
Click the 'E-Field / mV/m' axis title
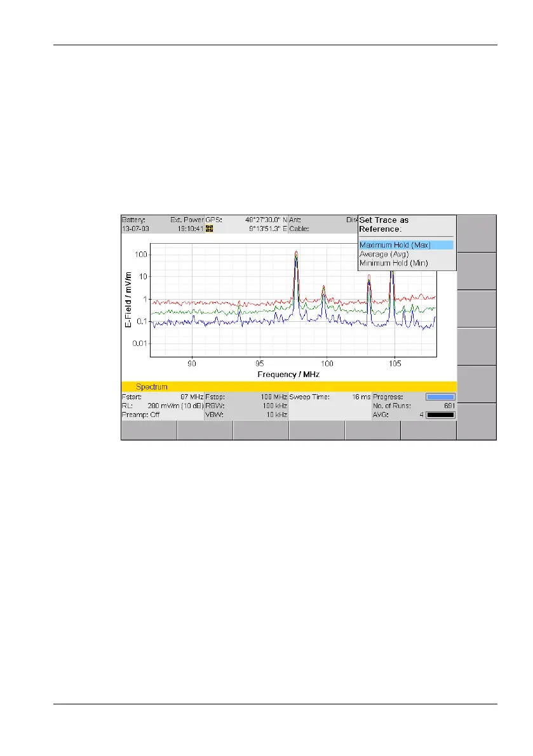(128, 300)
